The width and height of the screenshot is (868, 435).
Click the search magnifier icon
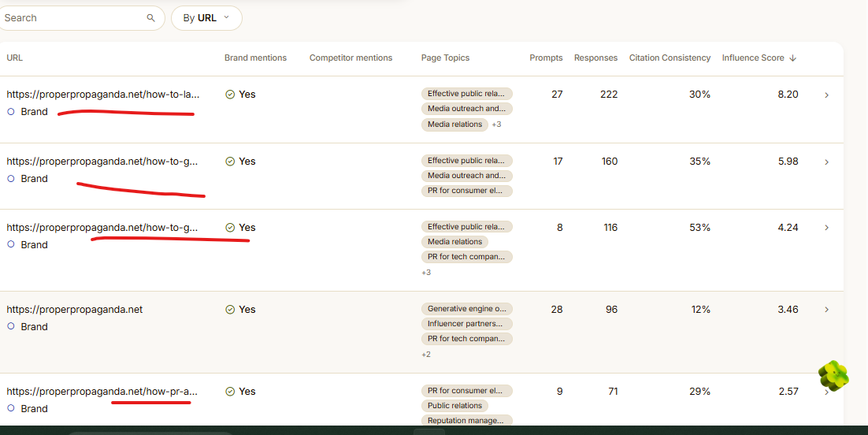[150, 18]
